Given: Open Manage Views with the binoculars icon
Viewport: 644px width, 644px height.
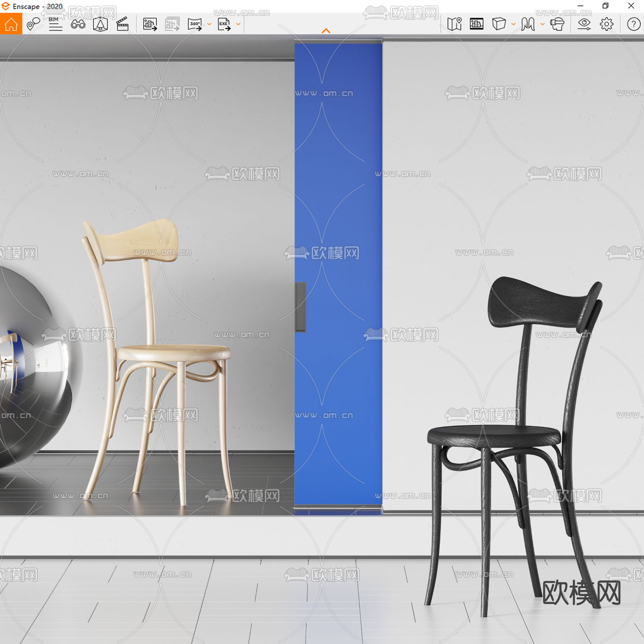Looking at the screenshot, I should (78, 24).
